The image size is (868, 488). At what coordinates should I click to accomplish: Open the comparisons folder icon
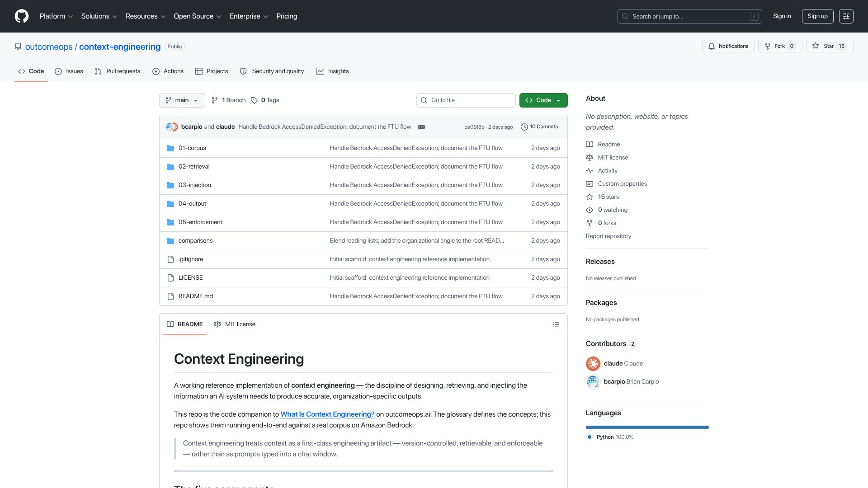pos(170,241)
